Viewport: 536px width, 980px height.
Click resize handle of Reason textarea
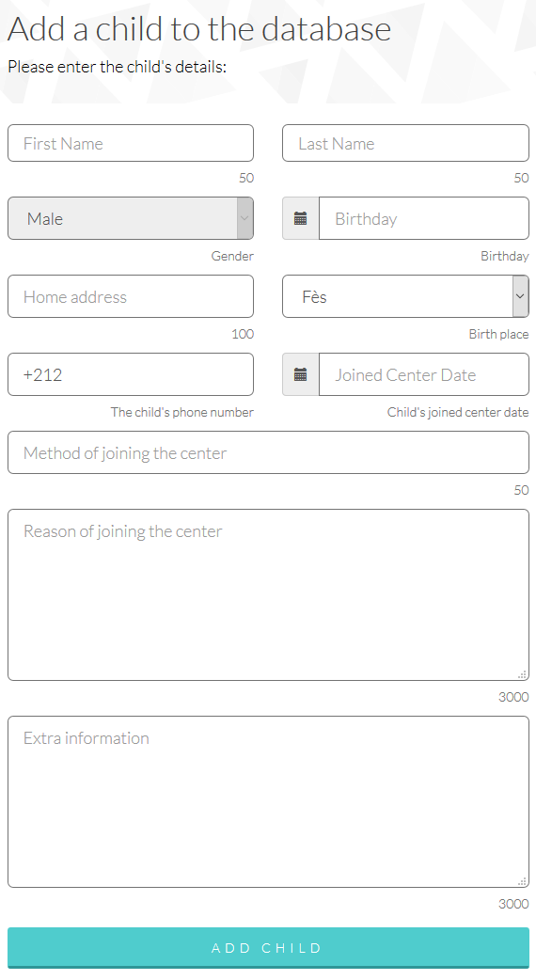pos(522,674)
